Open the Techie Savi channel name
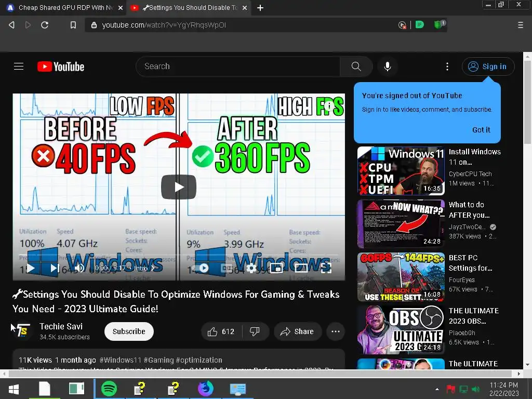 click(61, 326)
